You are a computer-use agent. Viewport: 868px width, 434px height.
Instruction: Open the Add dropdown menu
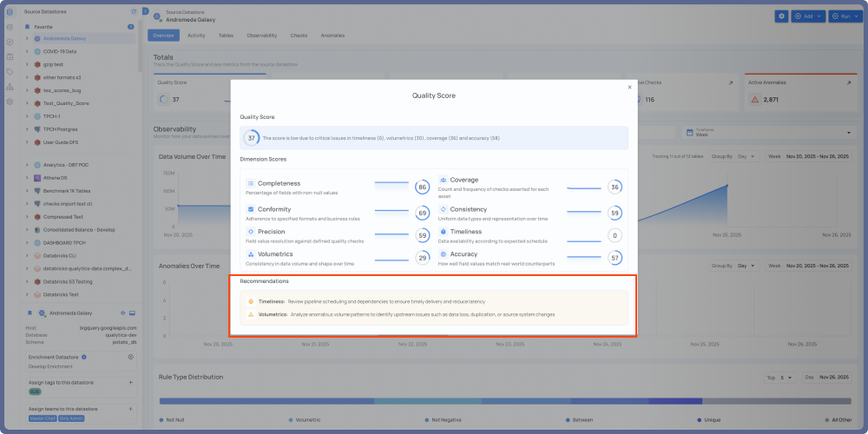click(808, 16)
